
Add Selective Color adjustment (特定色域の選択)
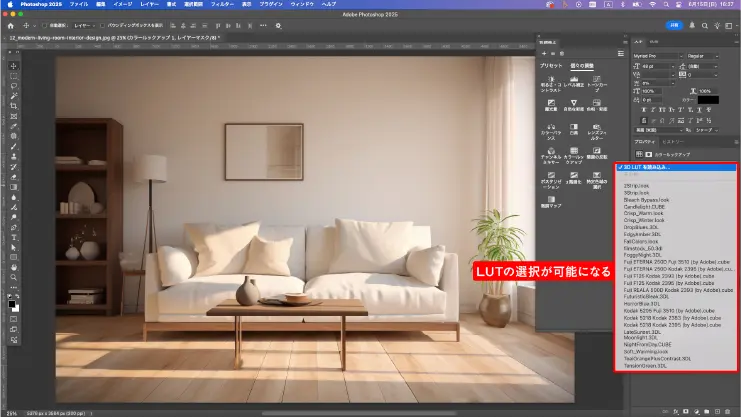597,180
